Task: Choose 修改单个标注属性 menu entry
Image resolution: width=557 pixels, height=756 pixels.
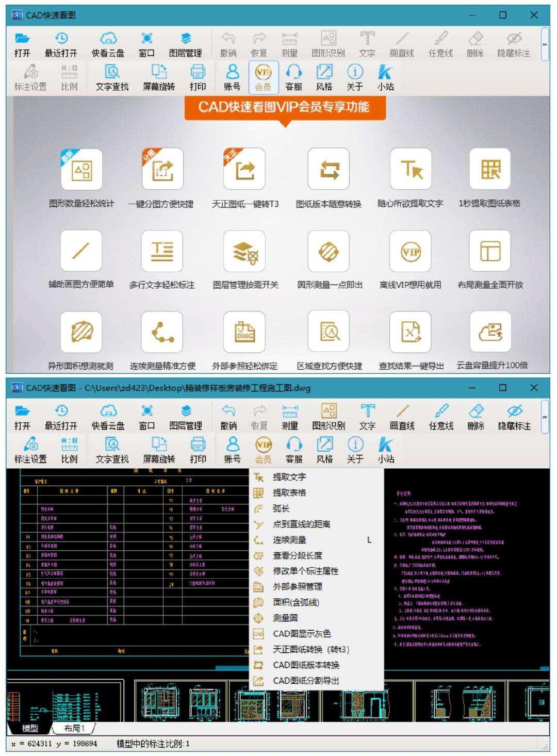Action: pyautogui.click(x=317, y=571)
